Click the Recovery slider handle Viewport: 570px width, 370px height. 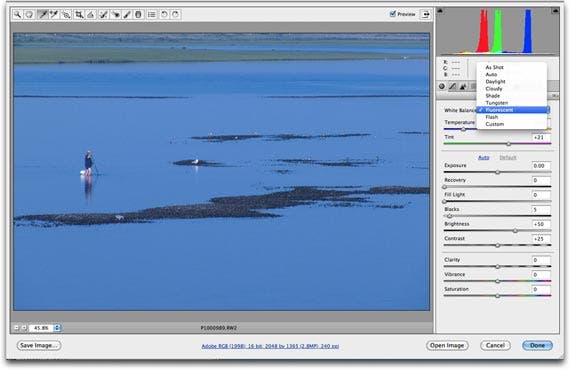coord(445,187)
